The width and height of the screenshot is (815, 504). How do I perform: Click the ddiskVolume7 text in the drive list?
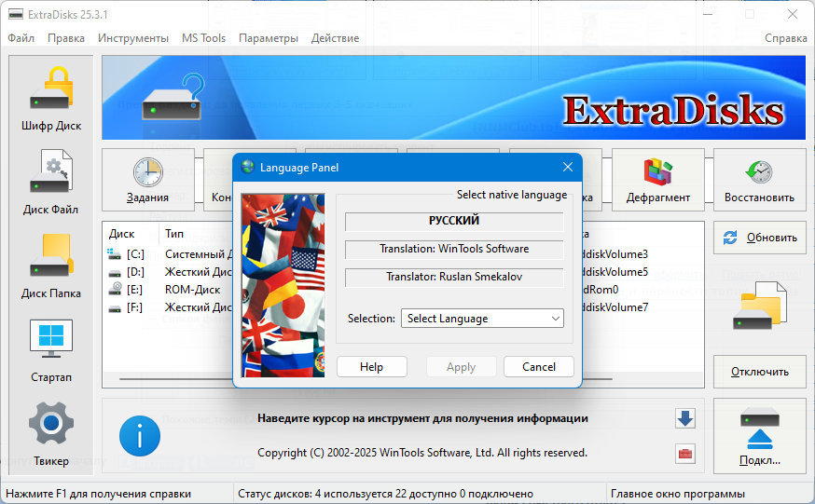click(615, 307)
